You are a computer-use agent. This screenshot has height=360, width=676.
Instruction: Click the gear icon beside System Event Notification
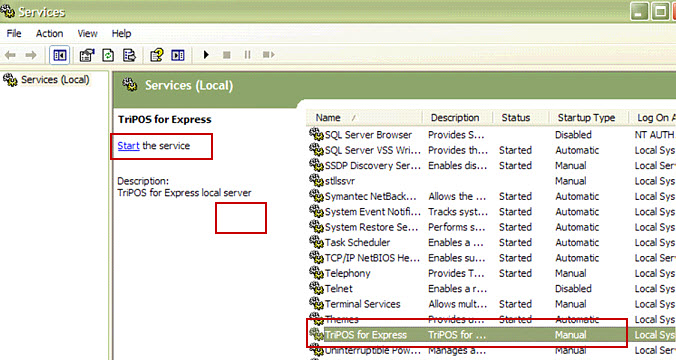click(x=316, y=211)
